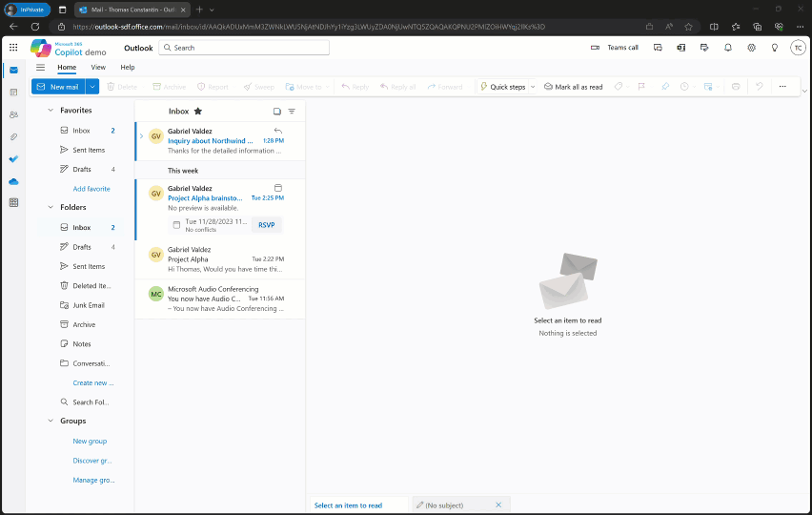Click the Pin icon in ribbon
The width and height of the screenshot is (812, 515).
tap(665, 87)
